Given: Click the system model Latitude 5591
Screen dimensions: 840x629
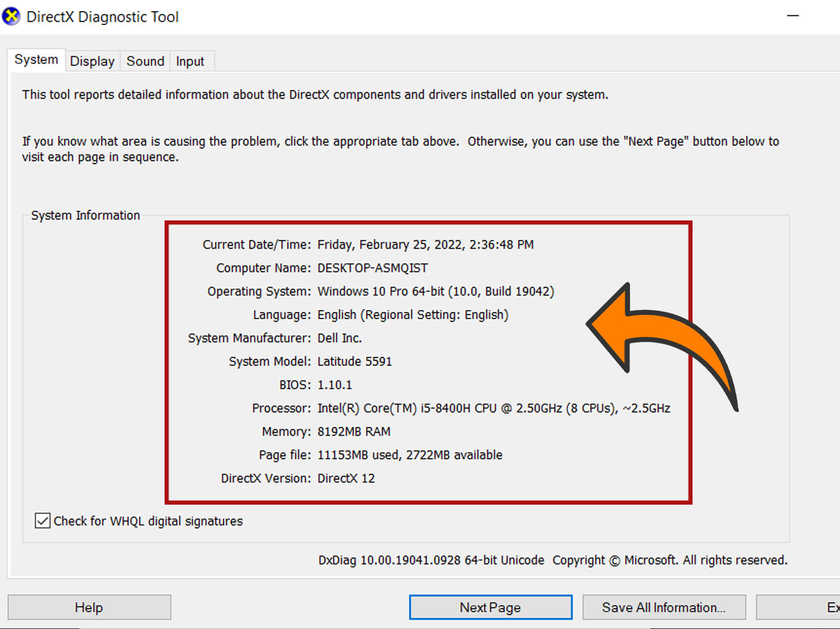Looking at the screenshot, I should pyautogui.click(x=355, y=362).
